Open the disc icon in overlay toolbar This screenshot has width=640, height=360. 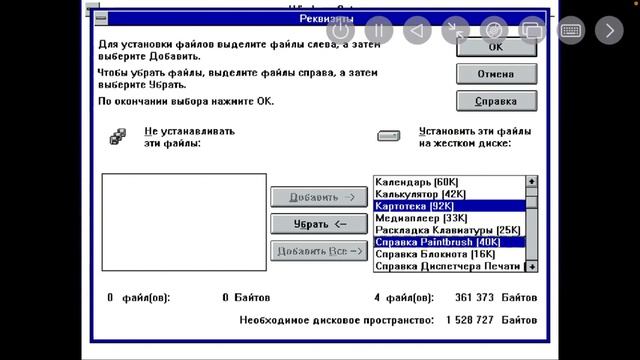coord(494,30)
